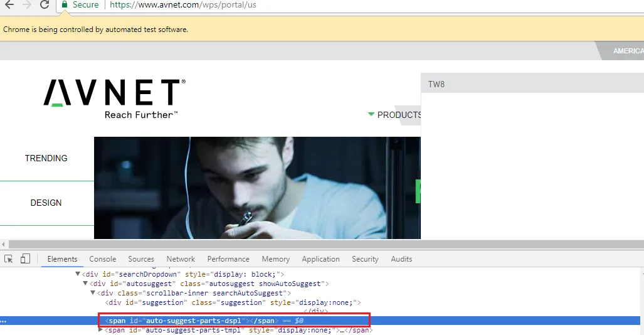Activate the DevTools inspect element picker
Screen dimensions: 644x335
point(9,259)
